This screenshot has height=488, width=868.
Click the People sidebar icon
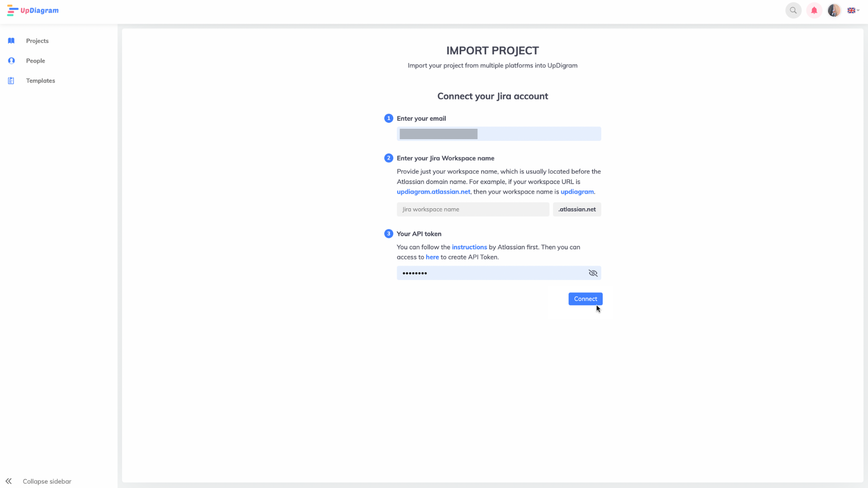tap(11, 61)
